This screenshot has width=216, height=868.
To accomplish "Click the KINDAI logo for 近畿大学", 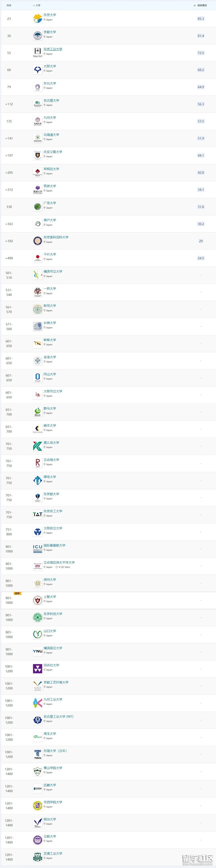I will 37,788.
